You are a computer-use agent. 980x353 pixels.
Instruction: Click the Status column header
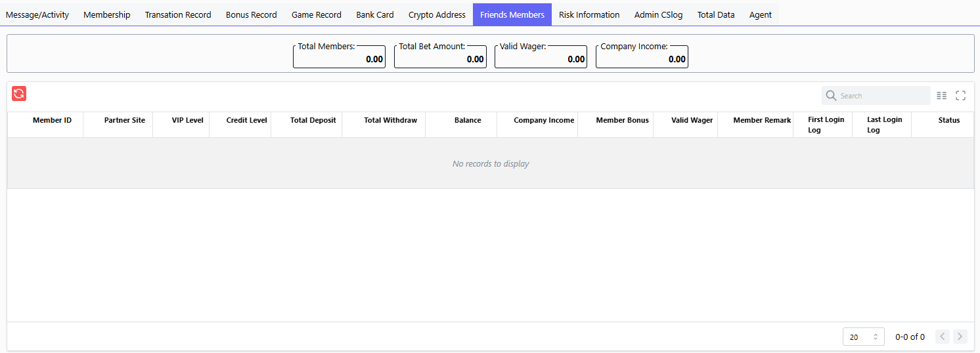pyautogui.click(x=948, y=121)
